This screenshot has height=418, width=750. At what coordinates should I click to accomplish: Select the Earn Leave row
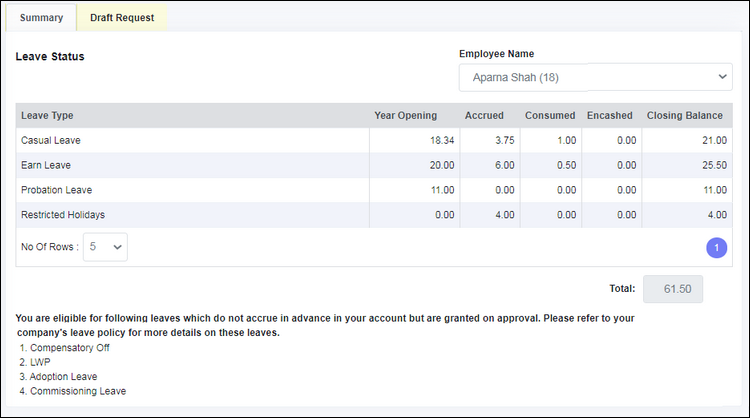(374, 165)
